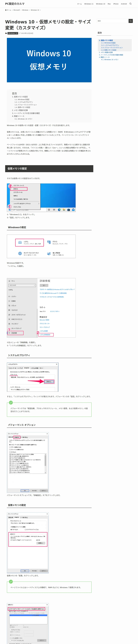Jump to 1.3. パフォーマンス オプション in article contents
Screen dimensions: 138x644
[26, 105]
